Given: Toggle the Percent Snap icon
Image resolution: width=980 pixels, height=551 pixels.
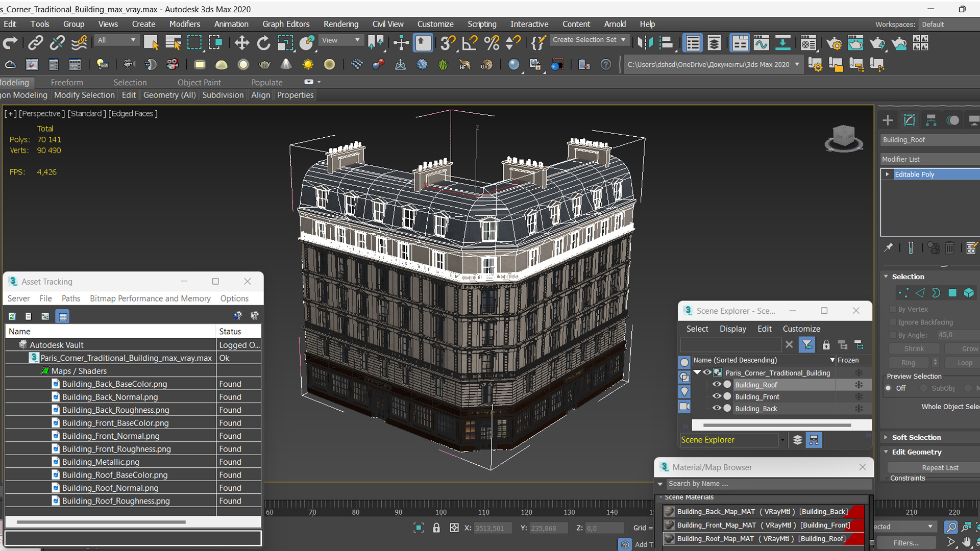Looking at the screenshot, I should tap(492, 43).
